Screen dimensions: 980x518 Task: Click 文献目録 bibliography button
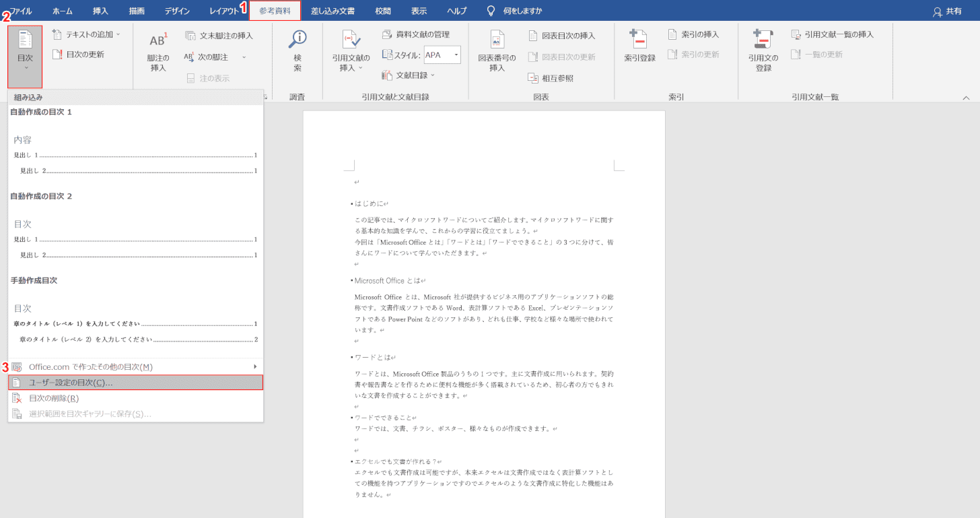pyautogui.click(x=409, y=75)
